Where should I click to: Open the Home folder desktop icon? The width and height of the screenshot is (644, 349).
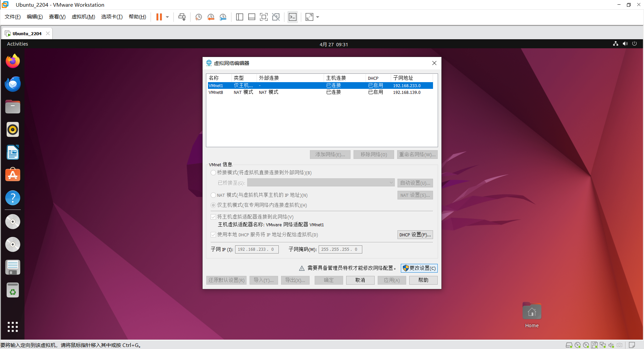point(532,315)
